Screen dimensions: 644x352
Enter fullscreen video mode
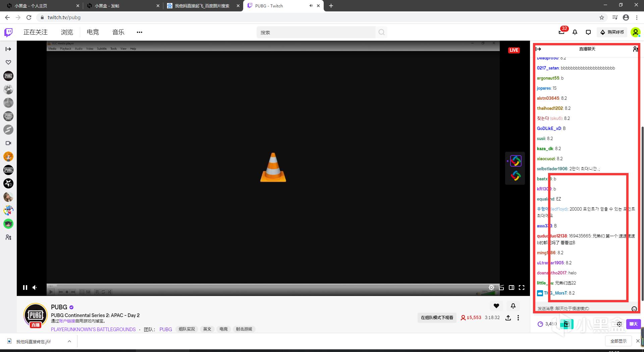click(522, 288)
